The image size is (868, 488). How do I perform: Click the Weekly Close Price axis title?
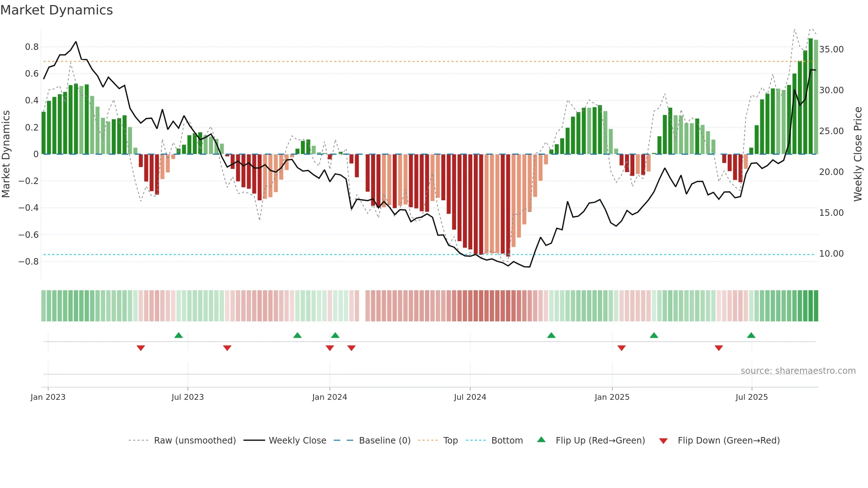click(x=858, y=154)
